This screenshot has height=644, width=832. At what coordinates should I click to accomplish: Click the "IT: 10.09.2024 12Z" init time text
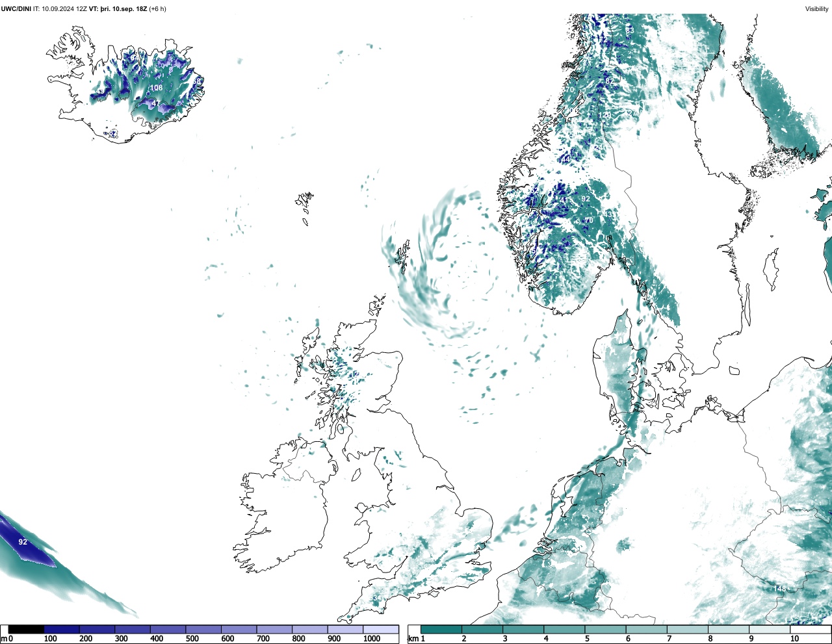[60, 9]
